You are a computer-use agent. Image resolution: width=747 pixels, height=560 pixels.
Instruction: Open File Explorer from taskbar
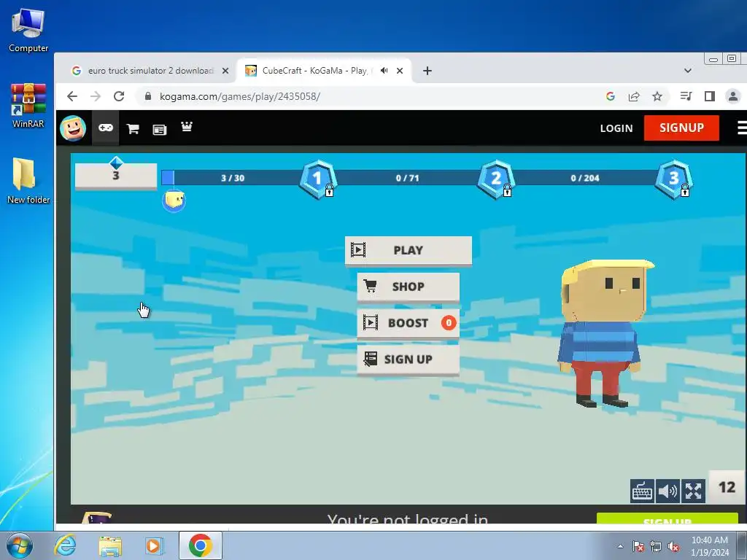pos(110,546)
